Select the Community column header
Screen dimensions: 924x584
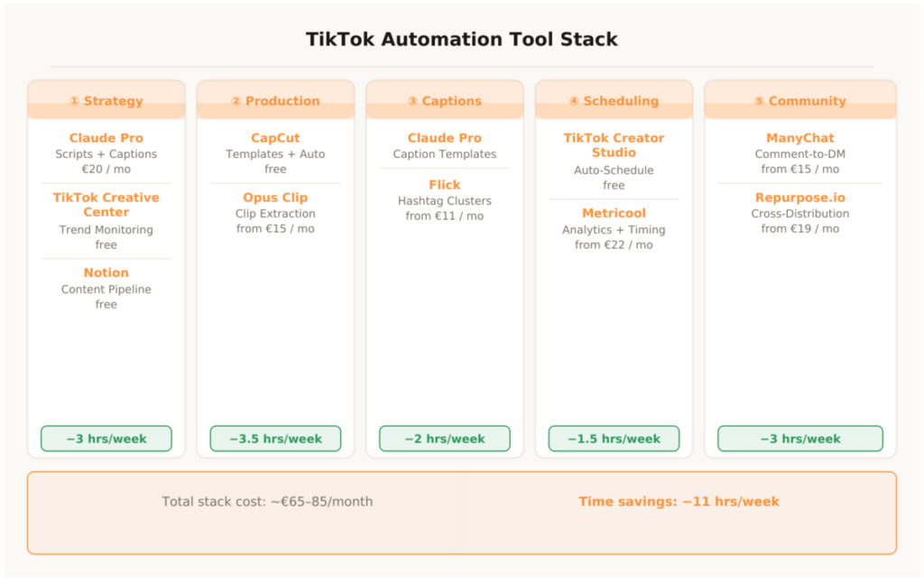click(x=800, y=101)
